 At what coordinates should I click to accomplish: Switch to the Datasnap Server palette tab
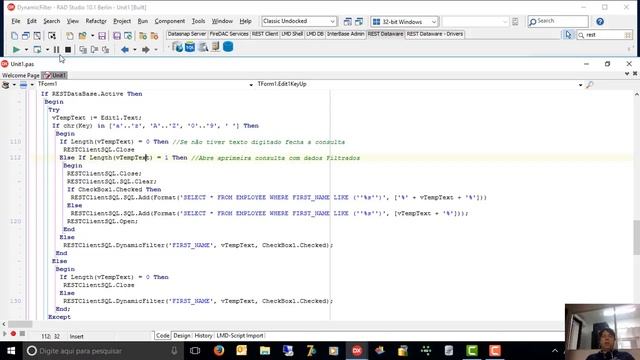(x=187, y=34)
